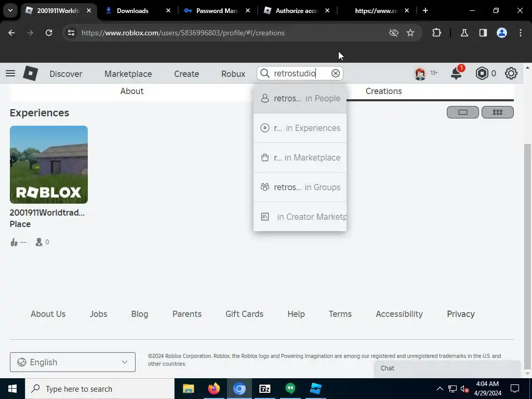Toggle the browser side panel
The width and height of the screenshot is (532, 399).
click(x=483, y=33)
